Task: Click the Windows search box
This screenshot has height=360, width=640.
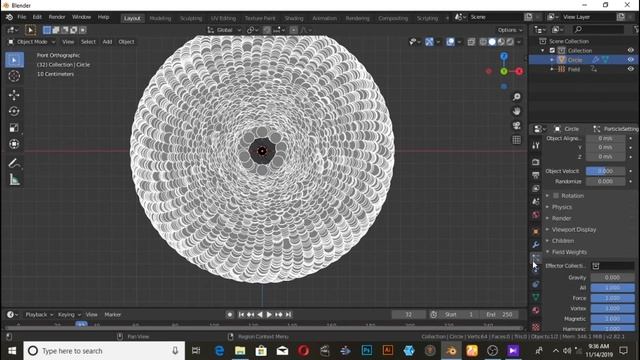Action: 104,351
